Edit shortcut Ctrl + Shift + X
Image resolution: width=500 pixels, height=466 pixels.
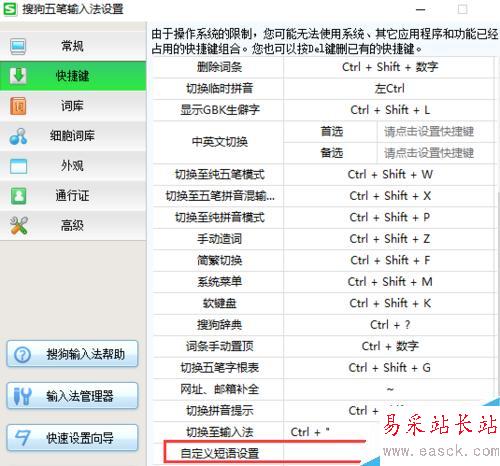[x=389, y=196]
